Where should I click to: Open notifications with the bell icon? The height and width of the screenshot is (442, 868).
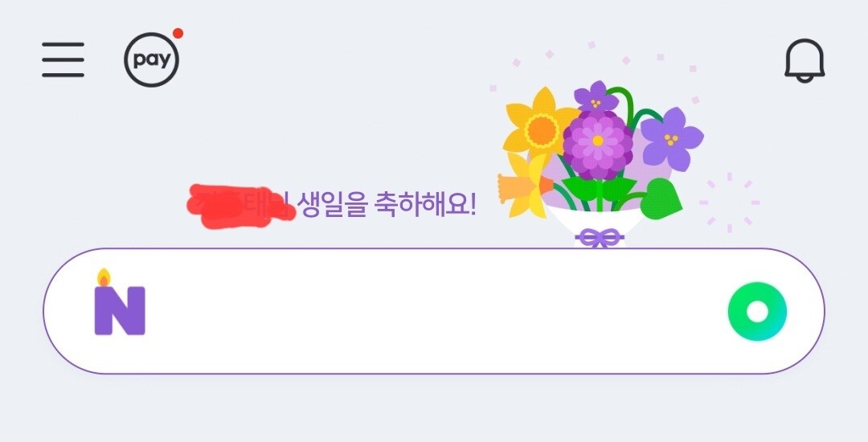[x=805, y=61]
